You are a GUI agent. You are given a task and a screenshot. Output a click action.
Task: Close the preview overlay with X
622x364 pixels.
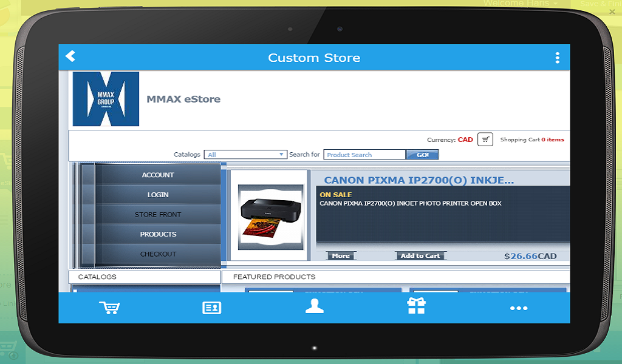tap(612, 12)
